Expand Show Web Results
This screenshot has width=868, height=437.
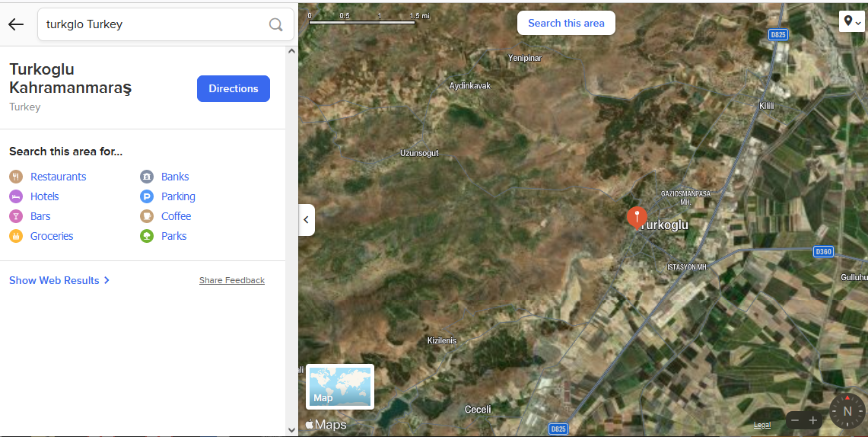click(x=59, y=280)
